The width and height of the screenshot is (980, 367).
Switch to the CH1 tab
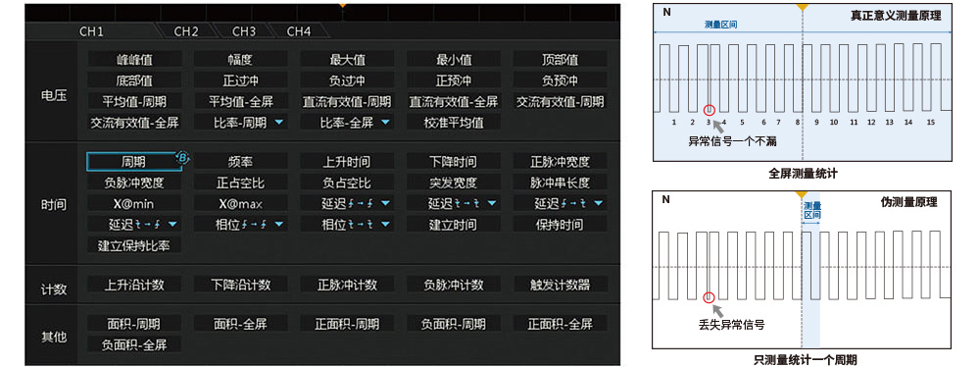click(x=91, y=31)
